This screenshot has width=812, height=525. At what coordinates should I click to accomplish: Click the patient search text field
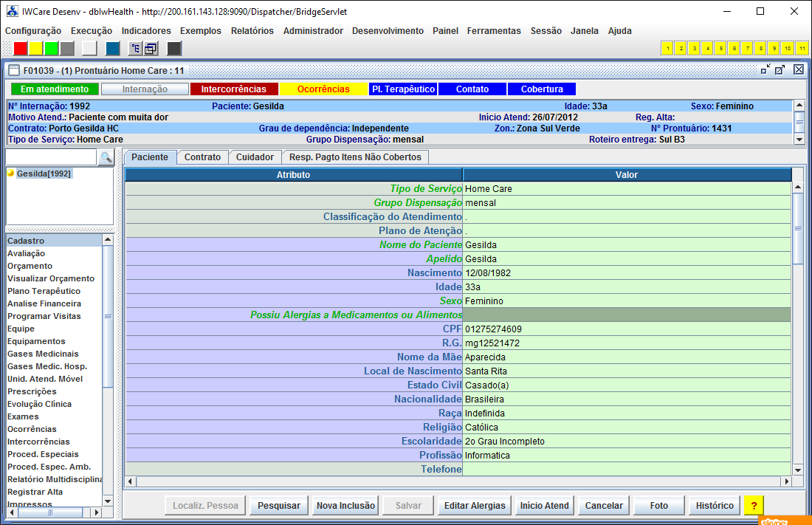(51, 157)
